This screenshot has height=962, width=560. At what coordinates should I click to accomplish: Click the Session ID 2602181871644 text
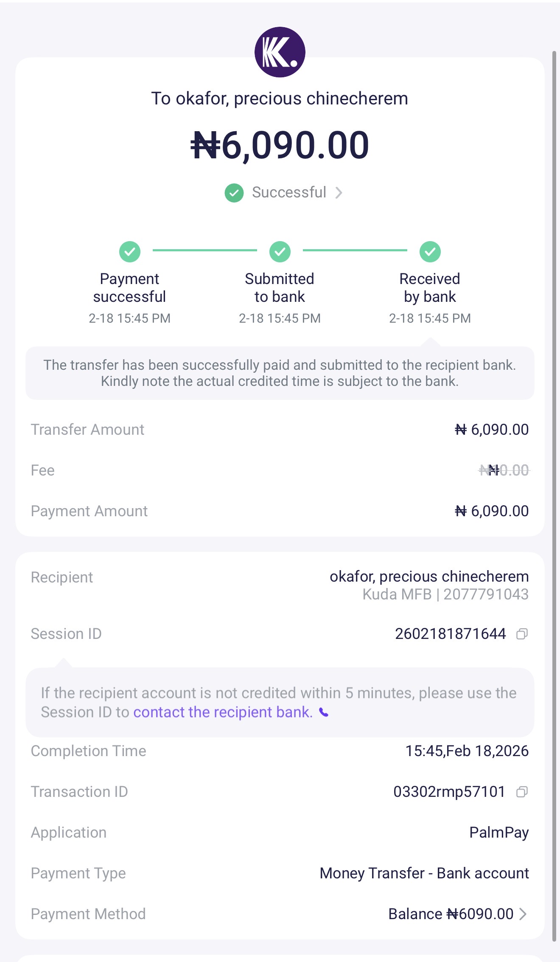(450, 634)
